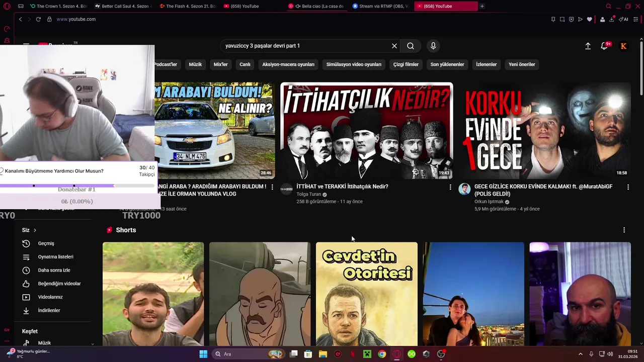Switch to The Flash 4. Sezon 21 tab
Image resolution: width=644 pixels, height=362 pixels.
187,6
